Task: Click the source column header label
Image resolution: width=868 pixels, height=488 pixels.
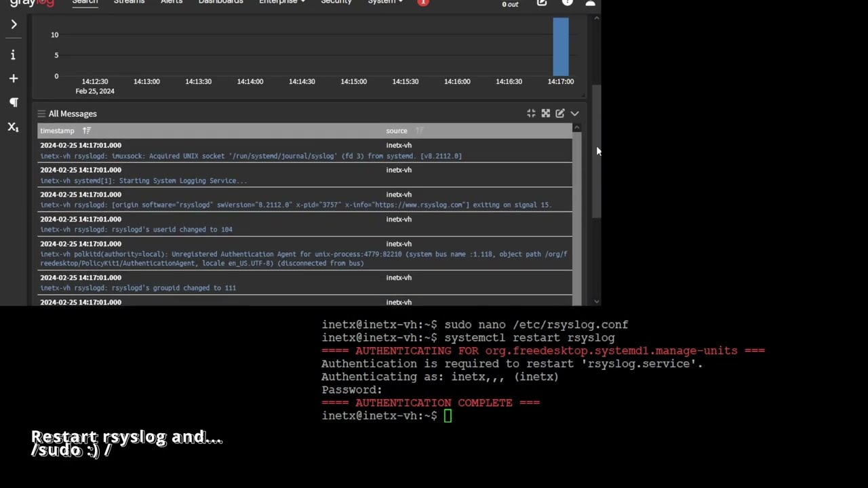Action: 397,131
